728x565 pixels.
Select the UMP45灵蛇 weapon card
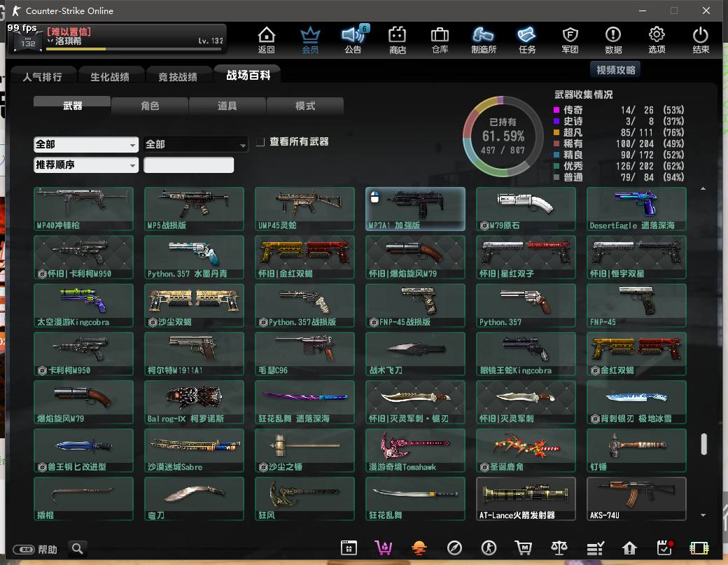(304, 209)
